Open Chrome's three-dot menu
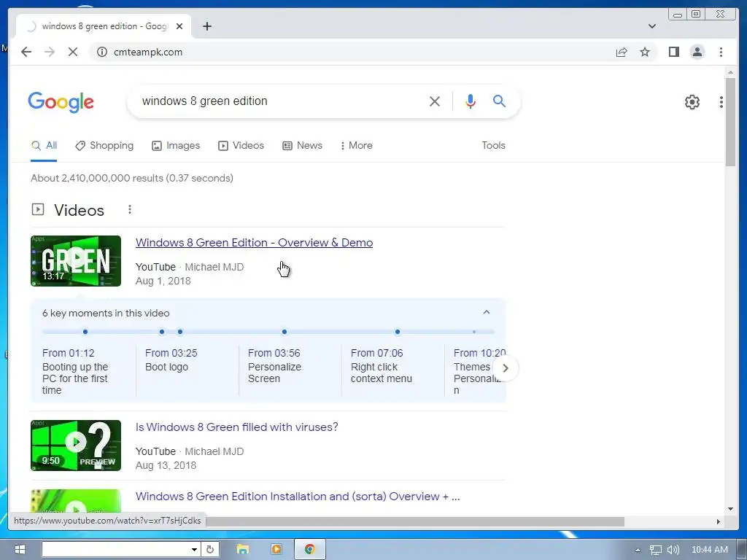 point(721,52)
